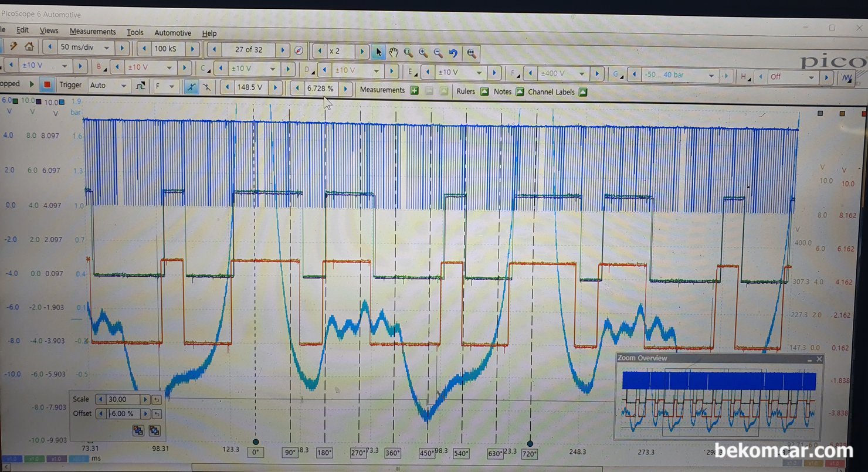This screenshot has height=472, width=868.
Task: Click the 0° rotation ruler marker
Action: (x=255, y=453)
